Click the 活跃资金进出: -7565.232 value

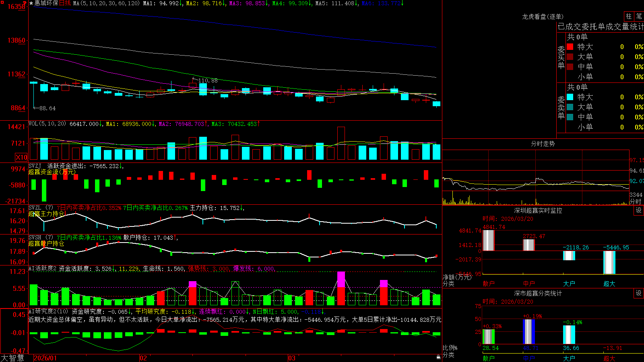83,166
